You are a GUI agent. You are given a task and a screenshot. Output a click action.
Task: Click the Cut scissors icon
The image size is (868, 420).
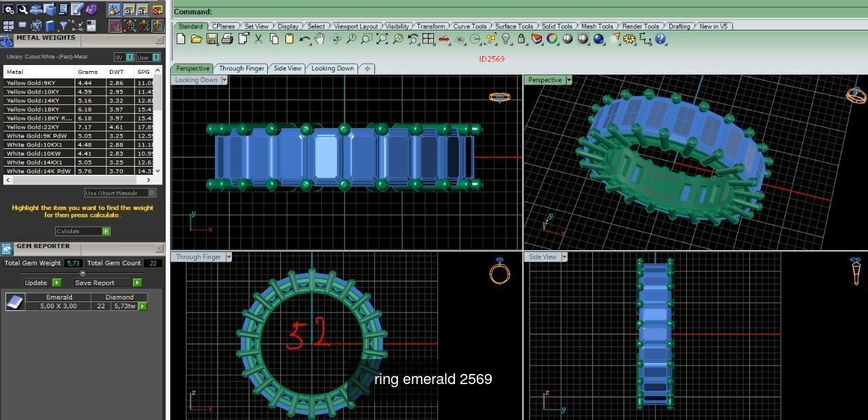coord(258,39)
